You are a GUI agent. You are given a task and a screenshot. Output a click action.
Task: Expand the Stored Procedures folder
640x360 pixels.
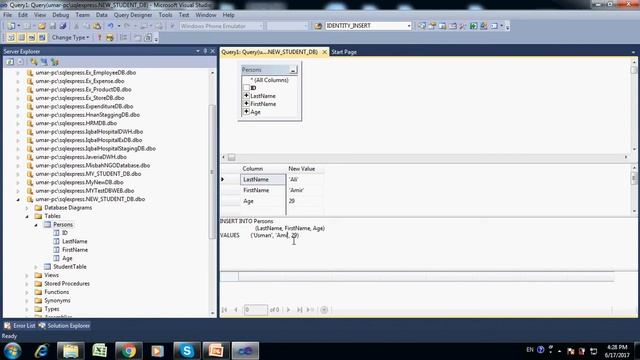tap(27, 284)
